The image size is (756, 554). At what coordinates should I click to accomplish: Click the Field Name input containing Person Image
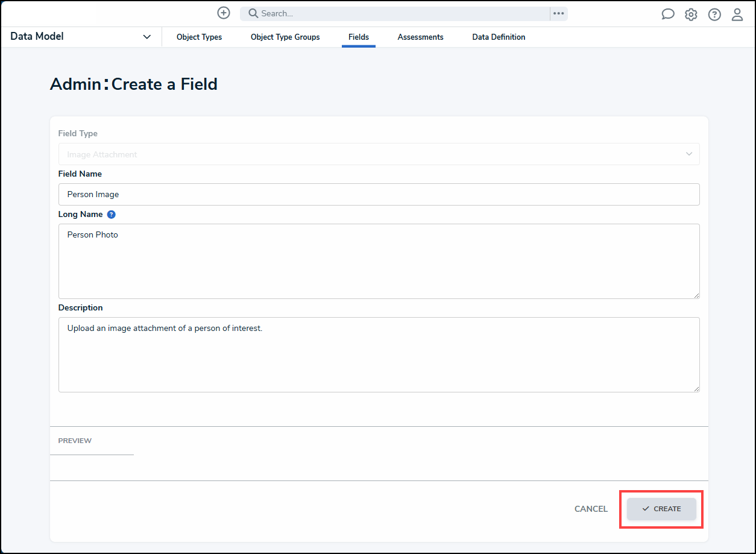(379, 194)
